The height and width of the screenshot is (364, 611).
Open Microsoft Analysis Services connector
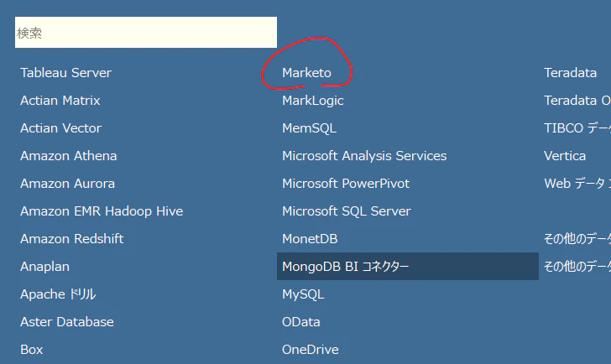click(364, 156)
